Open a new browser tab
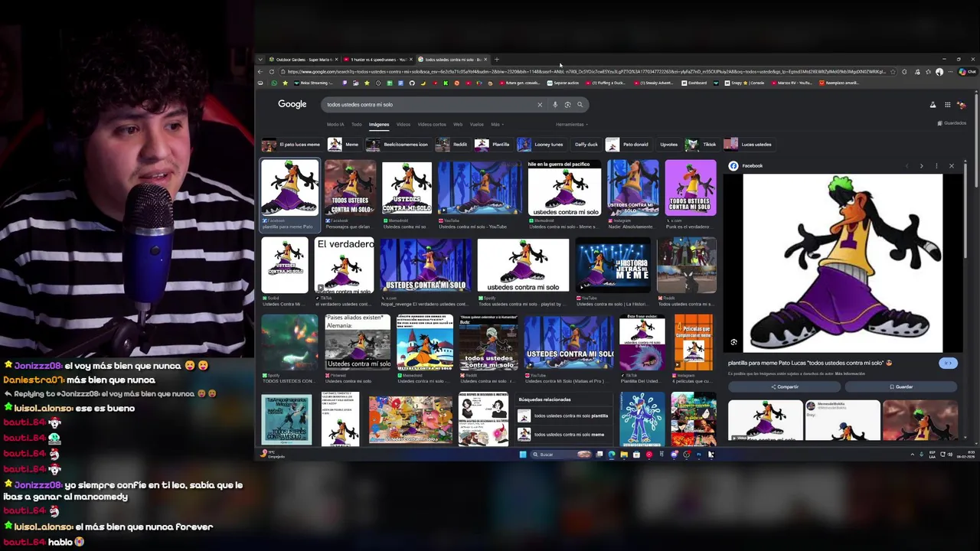This screenshot has height=551, width=980. [x=496, y=59]
